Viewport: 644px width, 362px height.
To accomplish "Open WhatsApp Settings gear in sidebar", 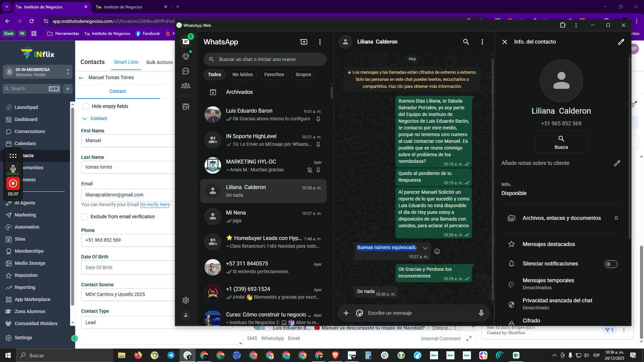I will (186, 300).
